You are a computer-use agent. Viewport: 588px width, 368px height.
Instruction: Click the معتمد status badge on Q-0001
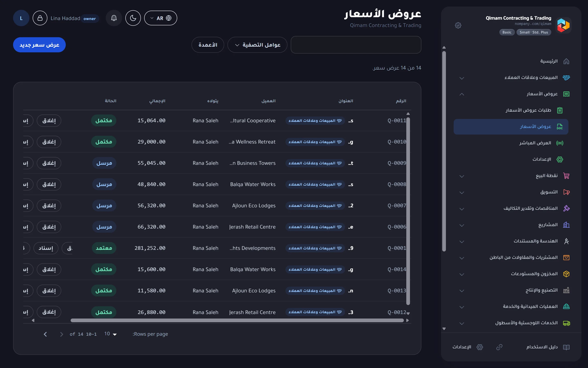104,248
